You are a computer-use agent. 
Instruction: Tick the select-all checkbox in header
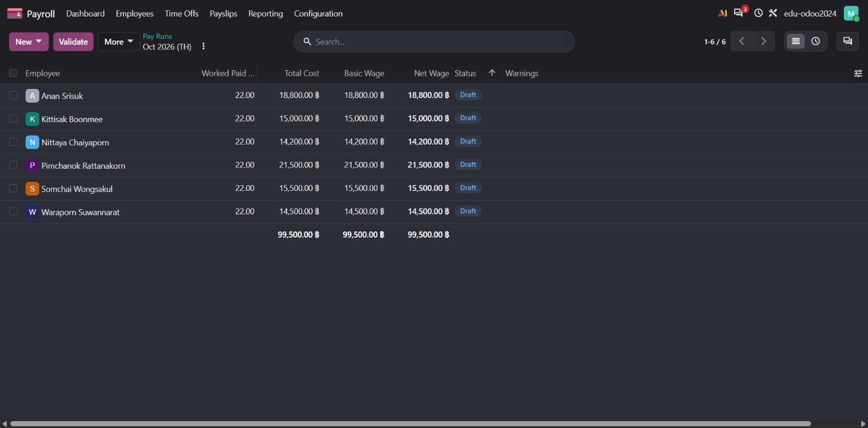click(x=13, y=73)
